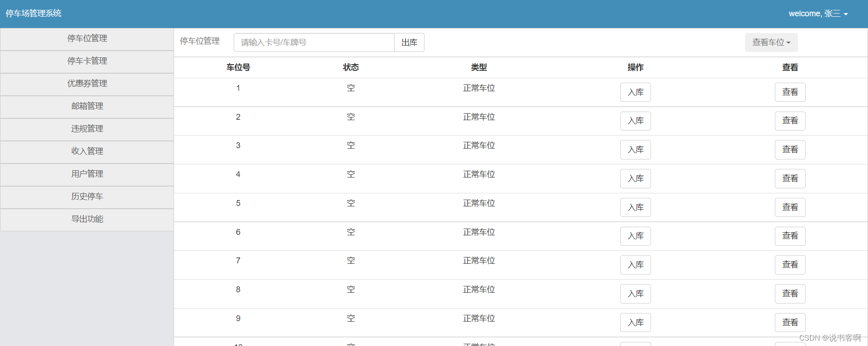Click 正常车位 type in row 9
Viewport: 868px width, 346px height.
479,318
